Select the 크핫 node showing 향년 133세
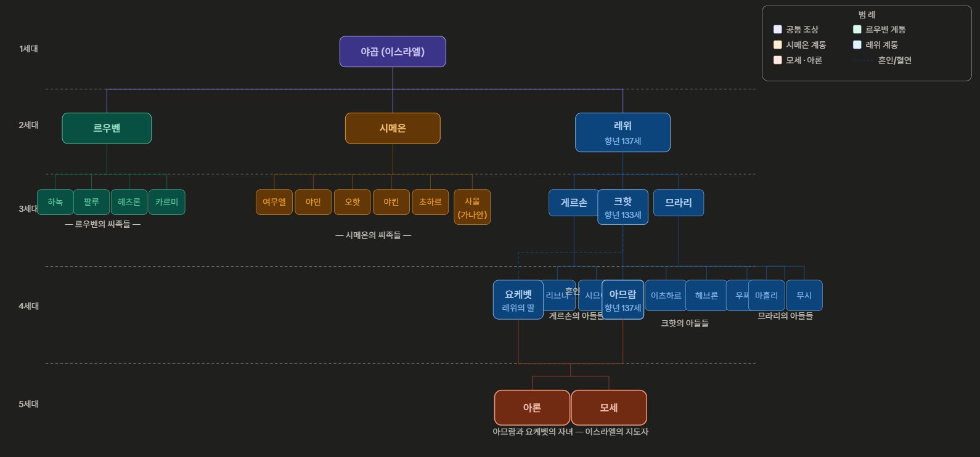Screen dimensions: 980x457 click(623, 208)
